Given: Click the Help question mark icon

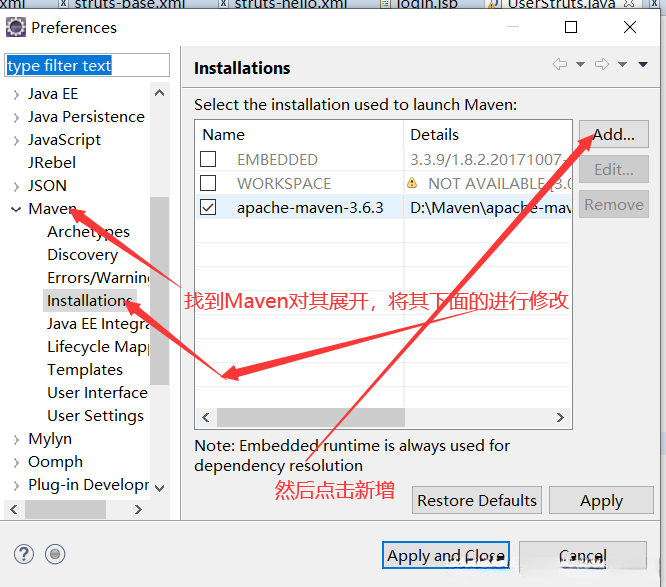Looking at the screenshot, I should [x=24, y=554].
